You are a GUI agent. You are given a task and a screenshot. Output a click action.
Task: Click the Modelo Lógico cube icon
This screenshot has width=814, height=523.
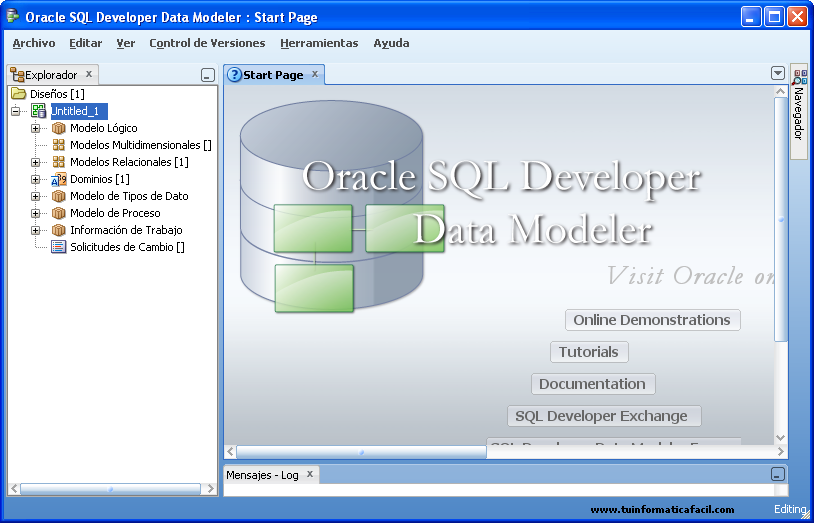coord(59,128)
